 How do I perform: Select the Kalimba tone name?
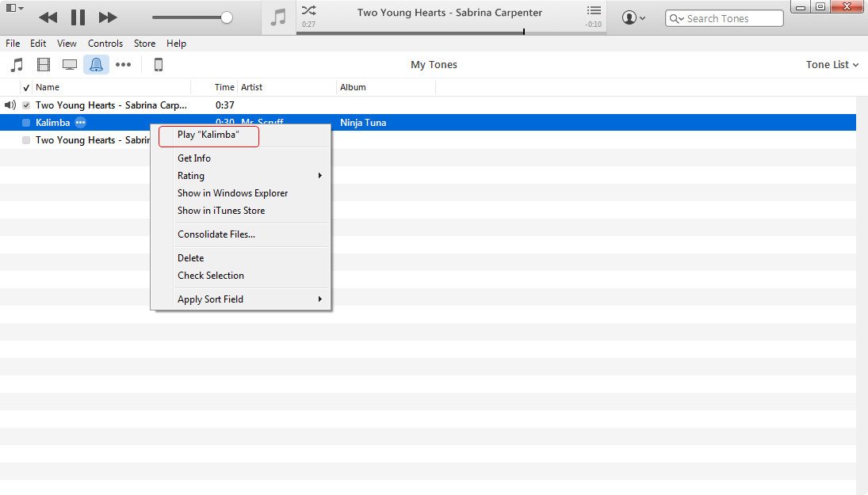pos(52,123)
